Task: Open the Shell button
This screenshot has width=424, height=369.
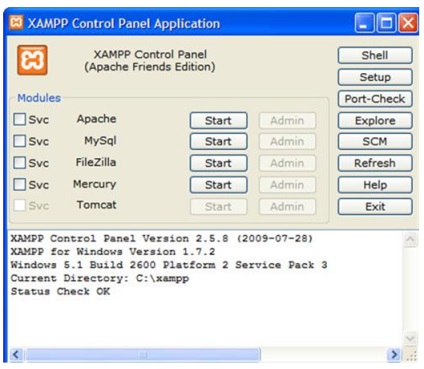Action: tap(375, 55)
